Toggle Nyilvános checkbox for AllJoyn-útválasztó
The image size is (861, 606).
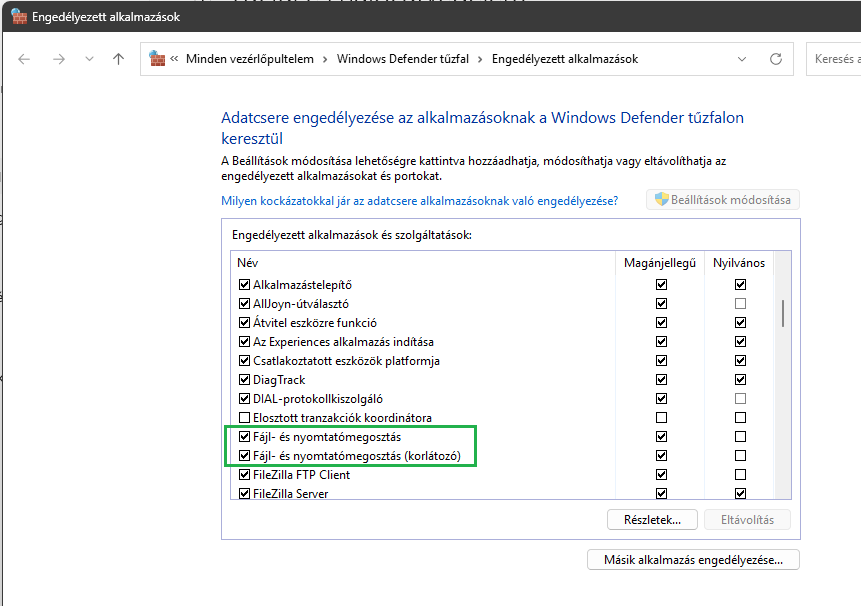click(x=740, y=304)
